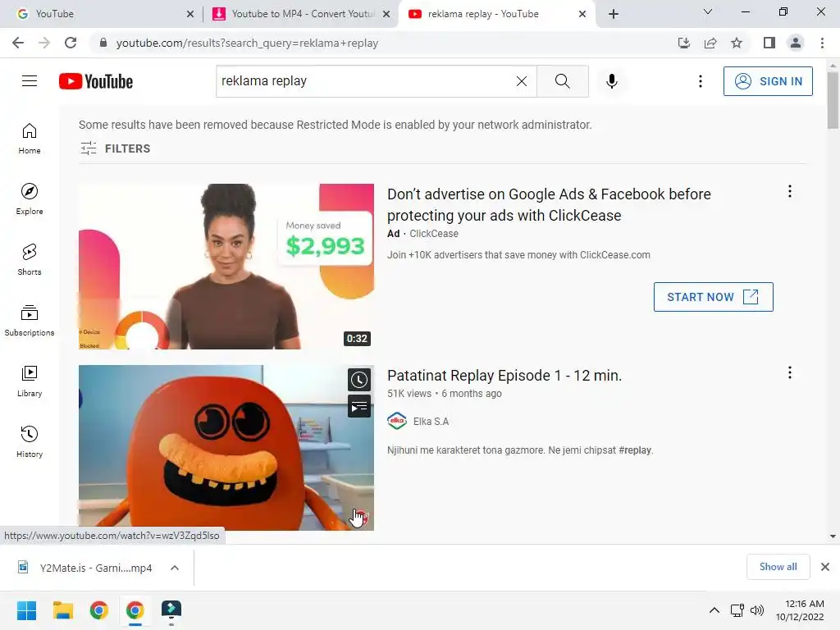Clear the search query with X
840x630 pixels.
[x=521, y=81]
